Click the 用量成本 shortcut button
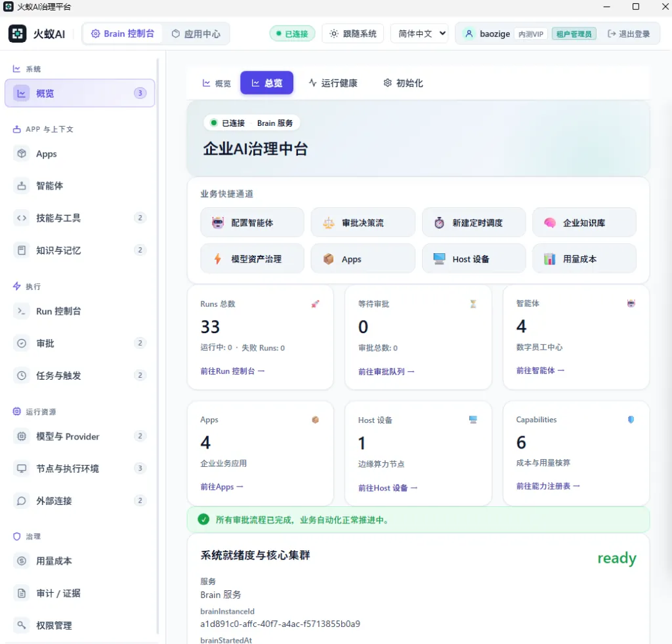 [584, 258]
